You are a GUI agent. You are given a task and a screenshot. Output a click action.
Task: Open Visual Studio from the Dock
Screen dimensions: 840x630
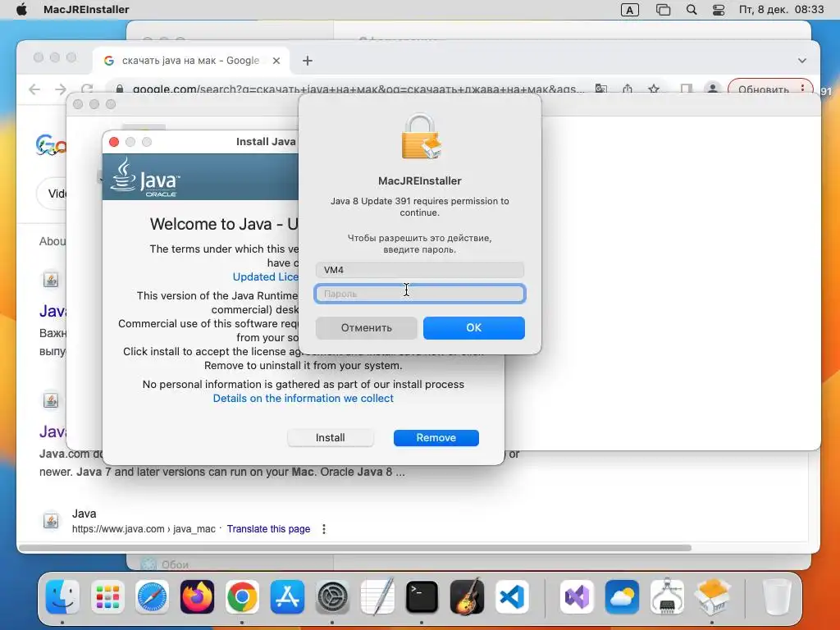coord(577,597)
